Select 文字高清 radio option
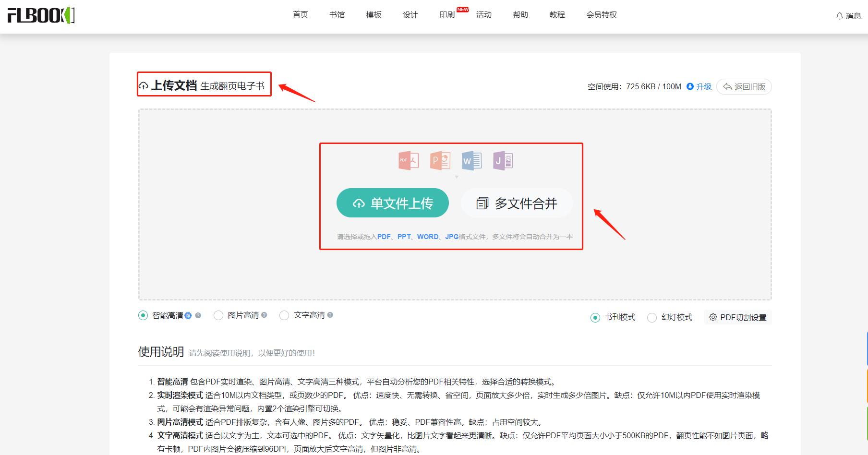 [x=284, y=315]
